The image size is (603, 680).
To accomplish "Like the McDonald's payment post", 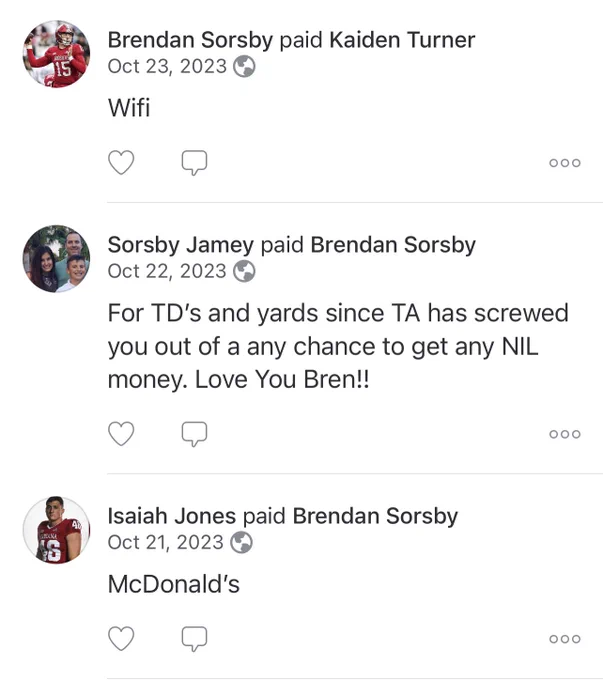I will 121,638.
